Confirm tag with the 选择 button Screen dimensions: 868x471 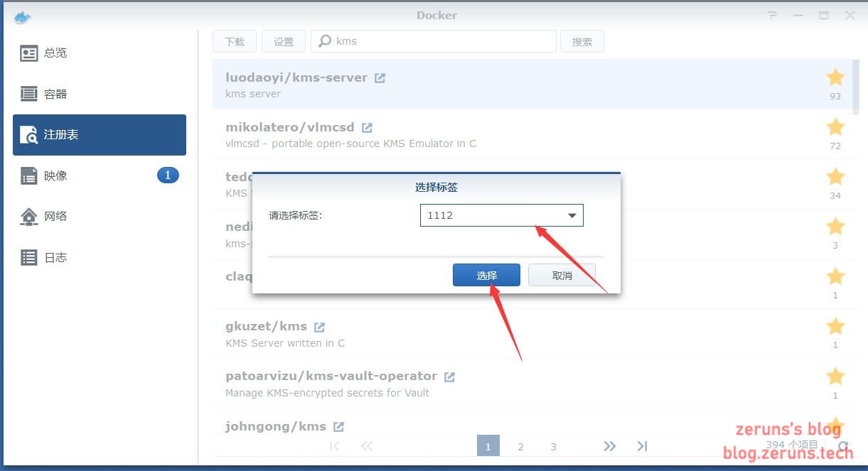coord(486,276)
